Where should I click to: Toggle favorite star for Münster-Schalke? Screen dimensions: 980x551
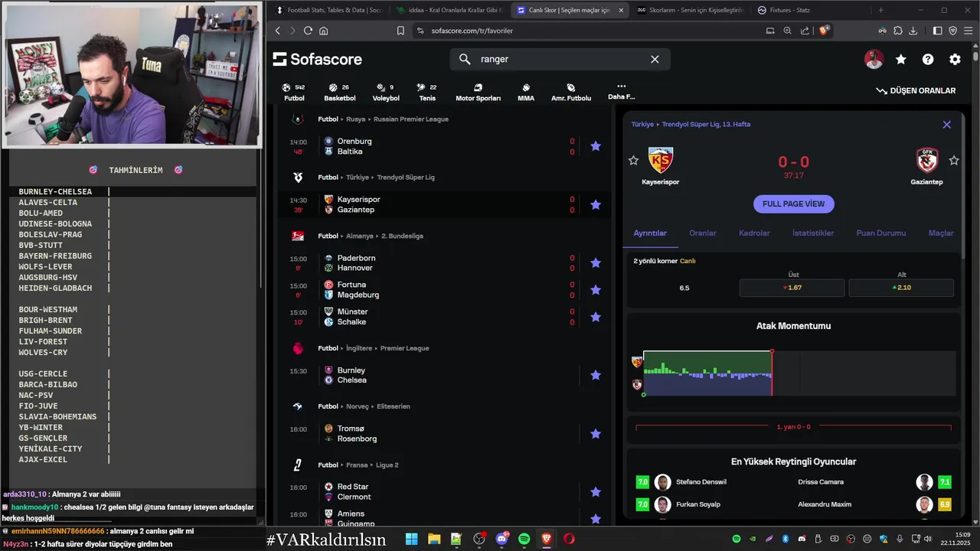(596, 317)
